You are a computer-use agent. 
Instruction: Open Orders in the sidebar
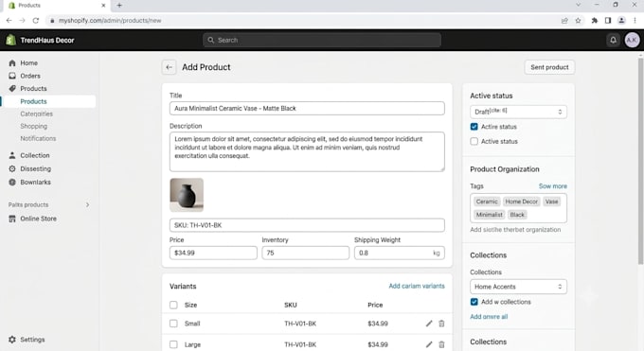coord(30,76)
